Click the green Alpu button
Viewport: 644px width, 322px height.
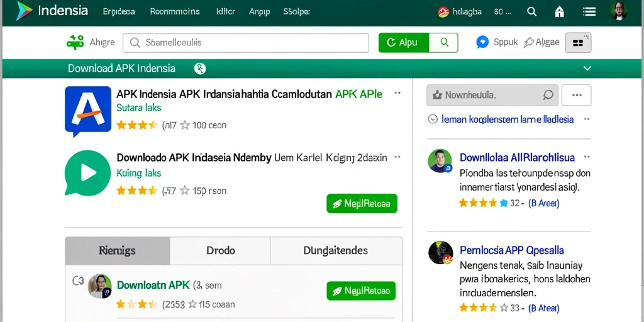tap(404, 42)
